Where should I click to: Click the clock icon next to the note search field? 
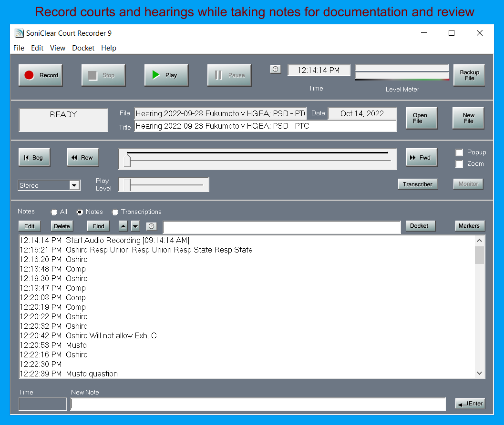pyautogui.click(x=152, y=226)
